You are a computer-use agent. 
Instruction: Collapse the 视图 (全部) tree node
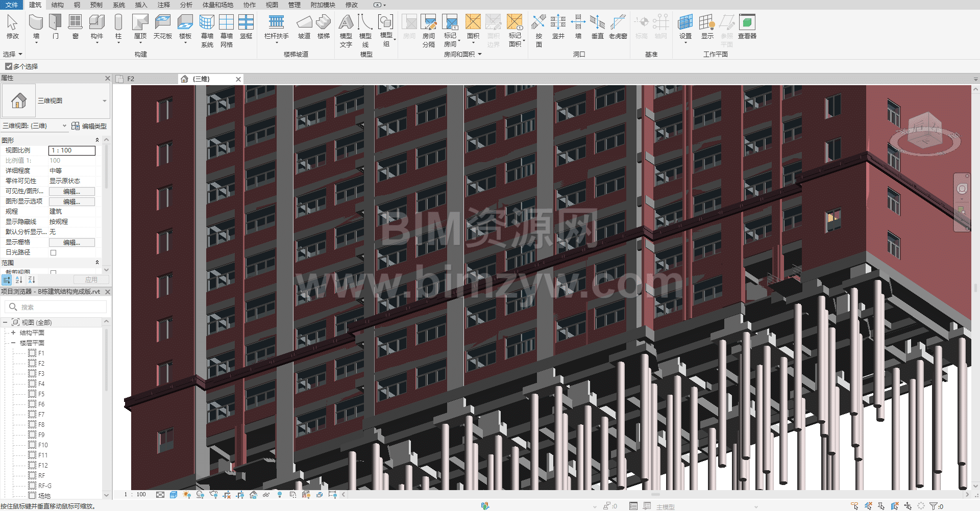tap(5, 322)
